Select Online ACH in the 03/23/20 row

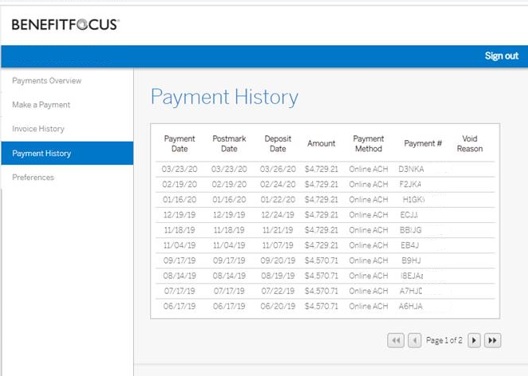[368, 169]
